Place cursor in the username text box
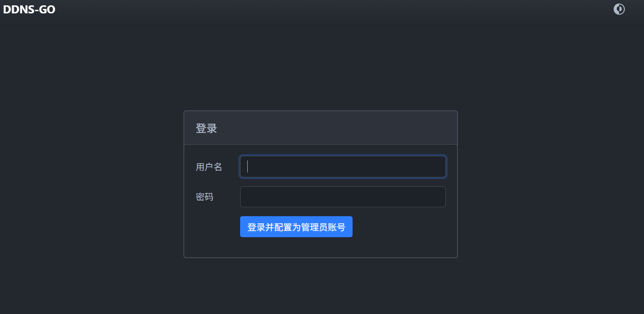The image size is (644, 314). coord(343,167)
